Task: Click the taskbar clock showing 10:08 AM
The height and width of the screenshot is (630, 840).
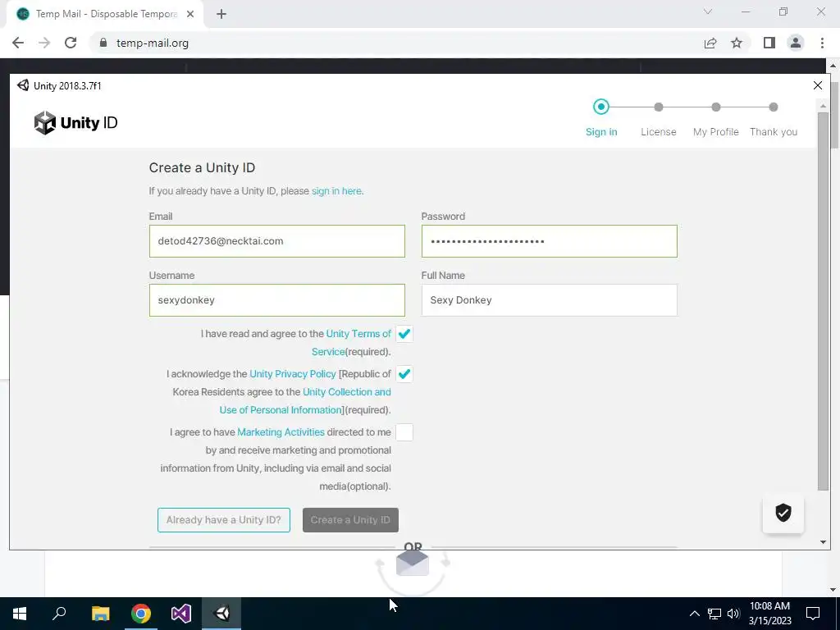Action: (769, 614)
